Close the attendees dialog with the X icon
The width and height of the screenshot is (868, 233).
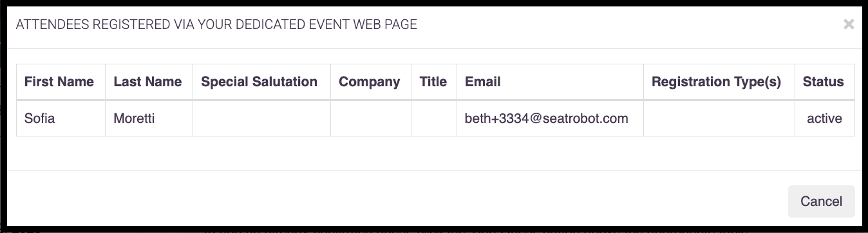849,24
